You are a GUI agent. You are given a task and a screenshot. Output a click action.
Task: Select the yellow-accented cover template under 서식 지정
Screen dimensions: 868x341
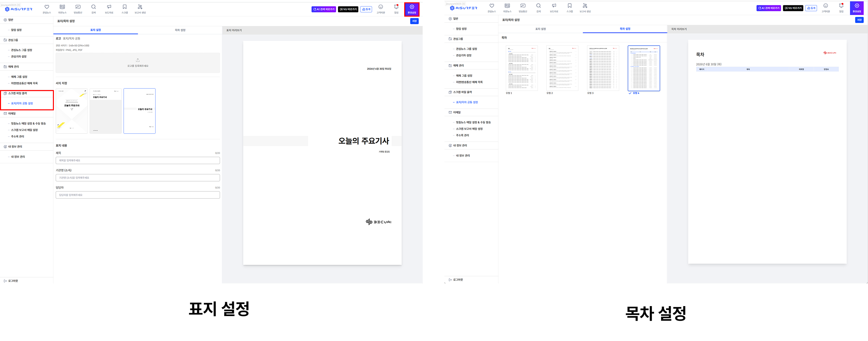pyautogui.click(x=72, y=111)
